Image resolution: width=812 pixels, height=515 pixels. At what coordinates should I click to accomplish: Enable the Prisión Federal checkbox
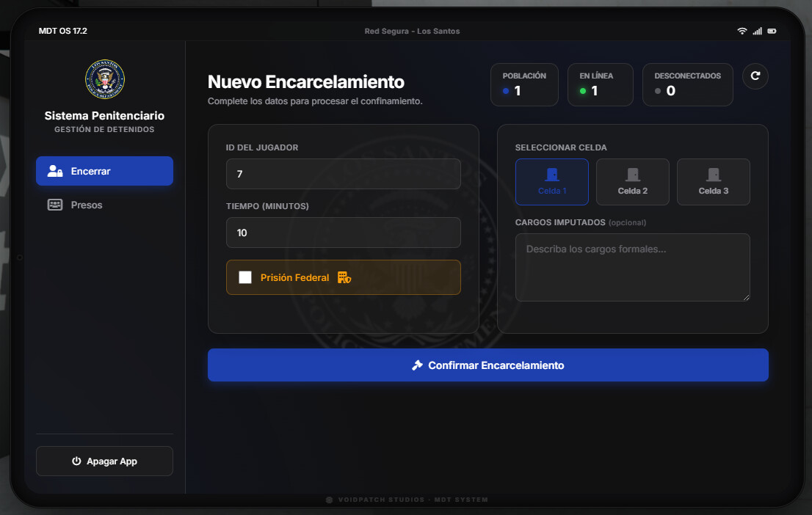pyautogui.click(x=245, y=277)
